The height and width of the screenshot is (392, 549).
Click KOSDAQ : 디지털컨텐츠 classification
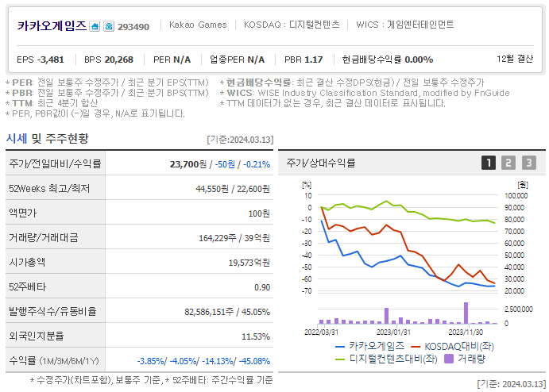coord(292,25)
